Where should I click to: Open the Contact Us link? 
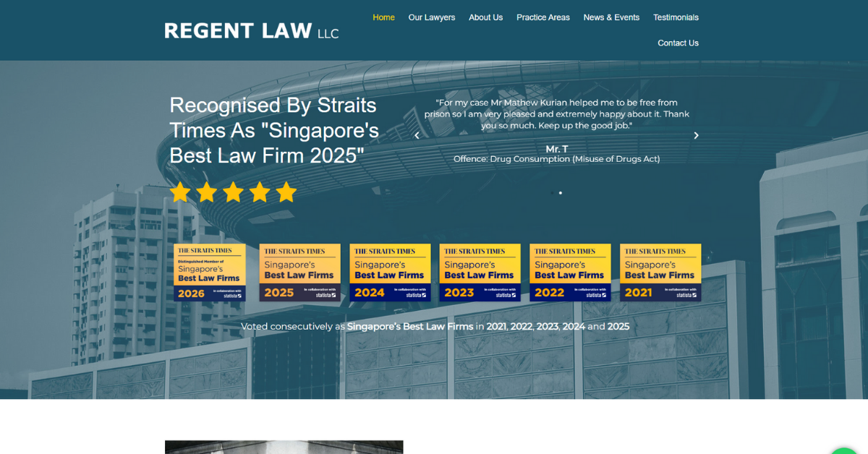(x=678, y=43)
